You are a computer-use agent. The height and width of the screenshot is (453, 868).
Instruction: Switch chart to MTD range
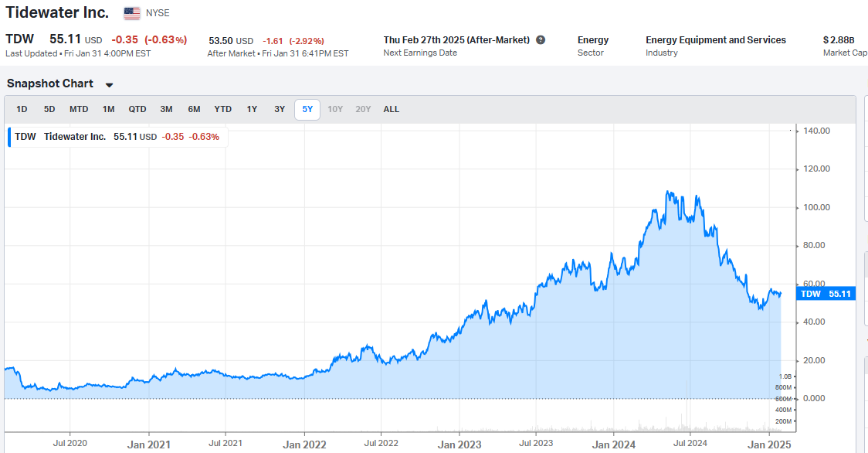coord(79,109)
